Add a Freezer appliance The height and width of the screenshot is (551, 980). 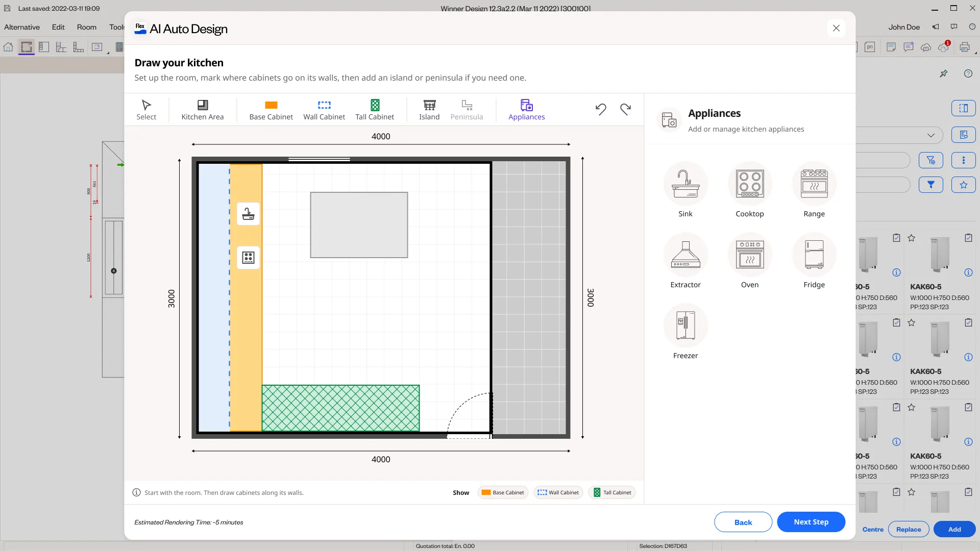coord(685,331)
